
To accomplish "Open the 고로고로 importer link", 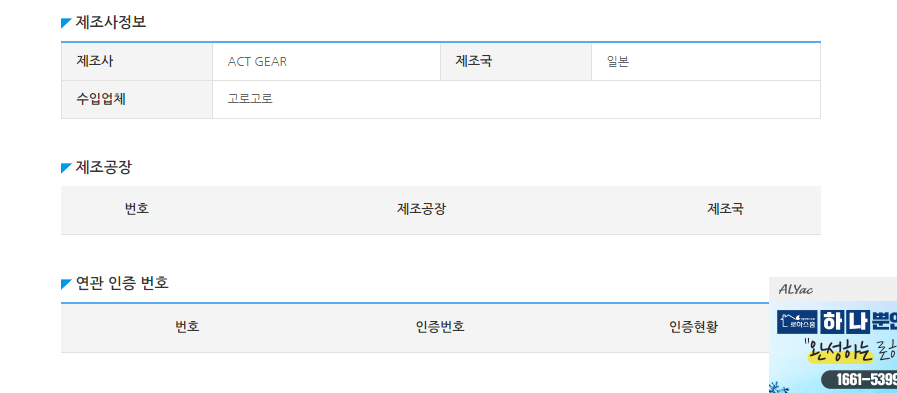I will (250, 98).
